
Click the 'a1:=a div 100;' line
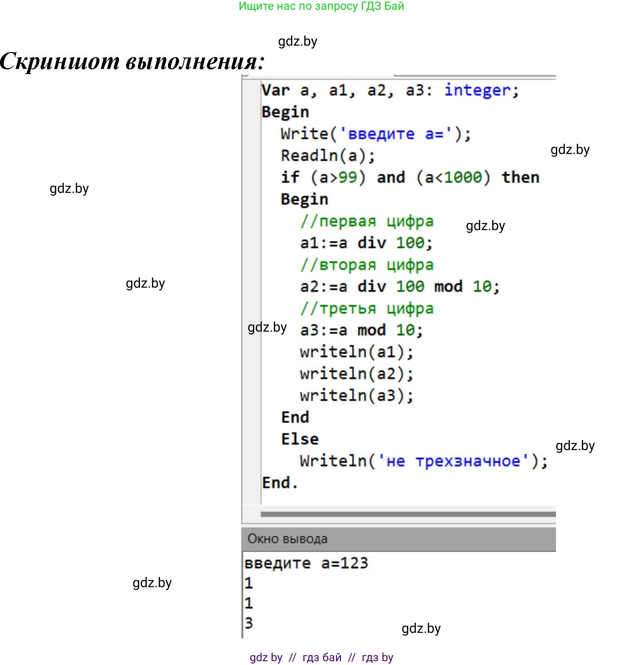tap(366, 243)
